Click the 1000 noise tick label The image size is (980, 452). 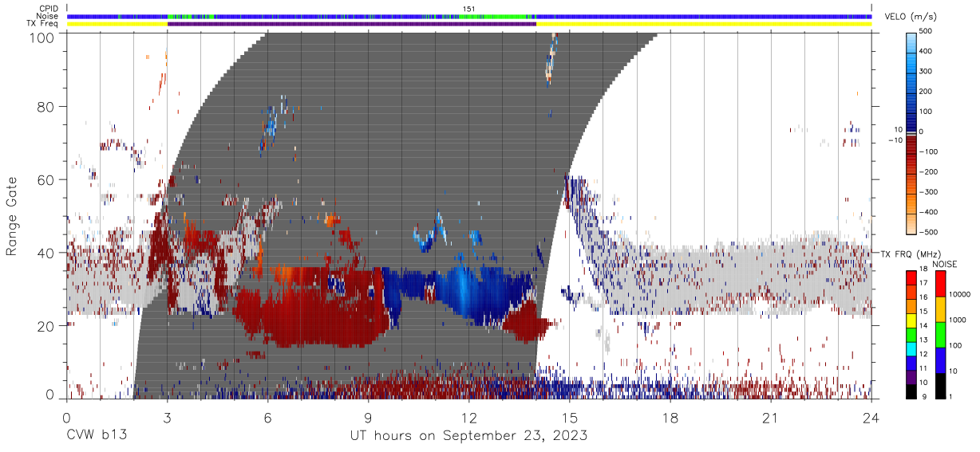tap(958, 320)
